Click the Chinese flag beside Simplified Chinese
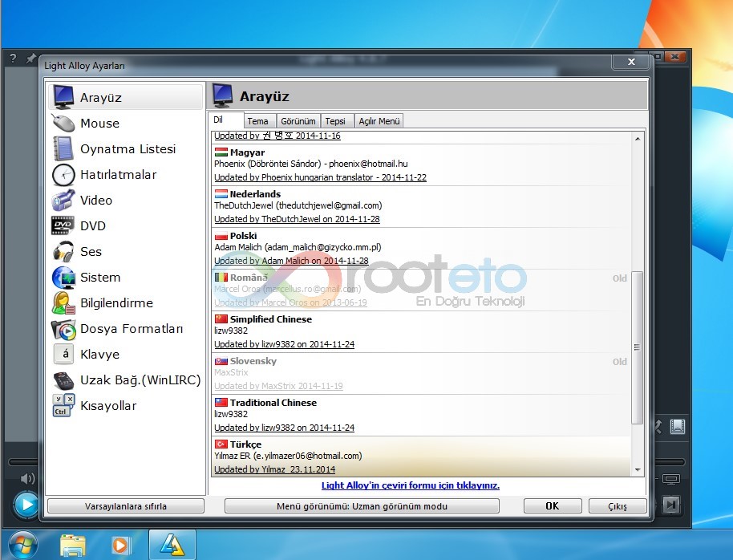Screen dimensions: 733x560 [x=221, y=319]
